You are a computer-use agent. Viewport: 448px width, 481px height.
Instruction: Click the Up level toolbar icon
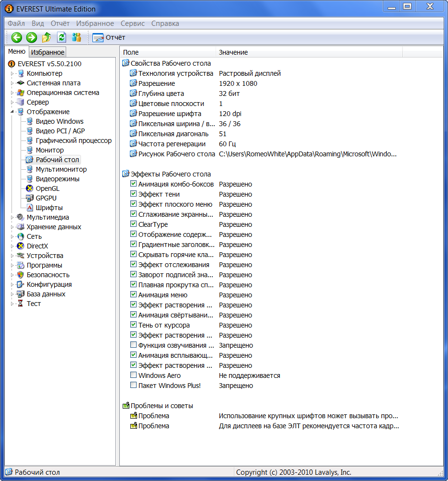click(x=46, y=37)
